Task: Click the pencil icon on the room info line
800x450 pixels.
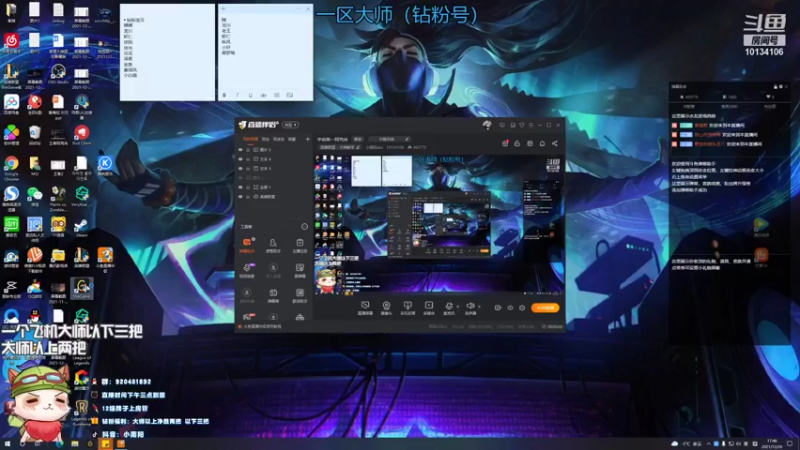Action: [x=358, y=147]
